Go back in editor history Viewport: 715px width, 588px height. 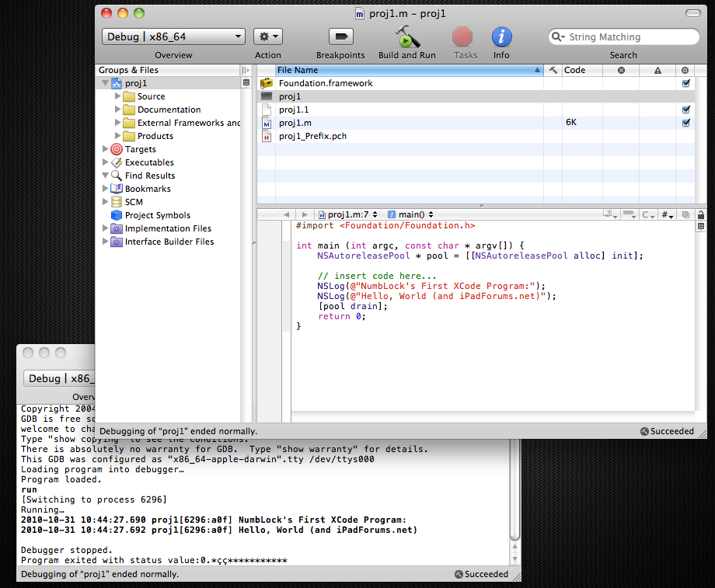pyautogui.click(x=286, y=214)
